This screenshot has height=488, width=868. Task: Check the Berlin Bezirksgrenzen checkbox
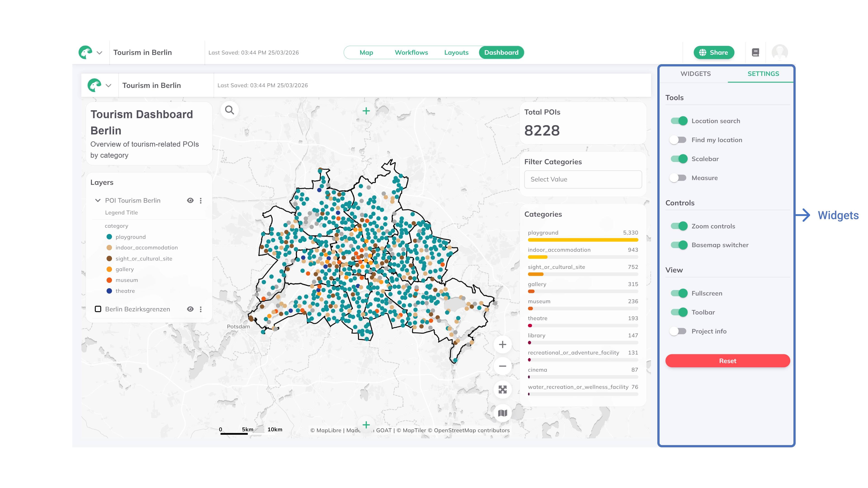(x=98, y=309)
